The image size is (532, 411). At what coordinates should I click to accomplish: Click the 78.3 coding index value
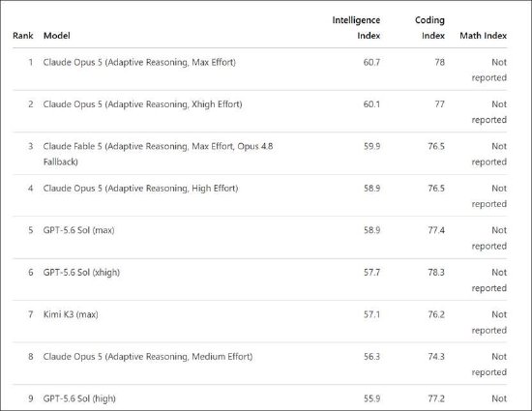(x=436, y=273)
